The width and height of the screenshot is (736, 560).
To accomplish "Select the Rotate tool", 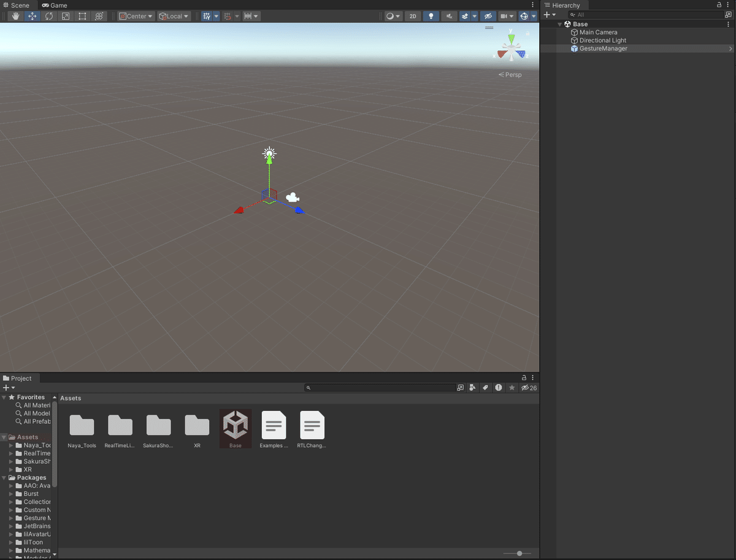I will [x=48, y=16].
